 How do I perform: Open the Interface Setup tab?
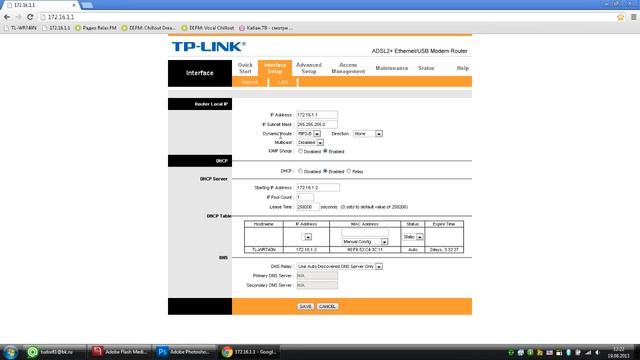(x=275, y=68)
